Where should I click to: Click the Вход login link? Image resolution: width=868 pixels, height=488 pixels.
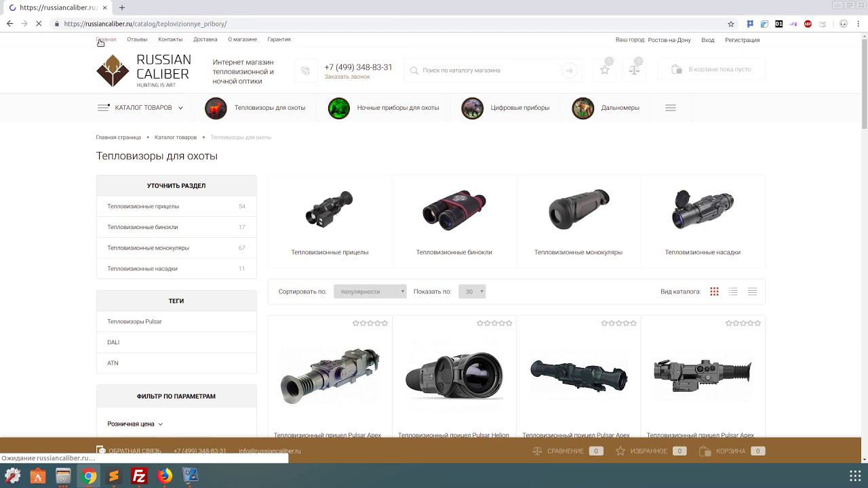point(708,40)
